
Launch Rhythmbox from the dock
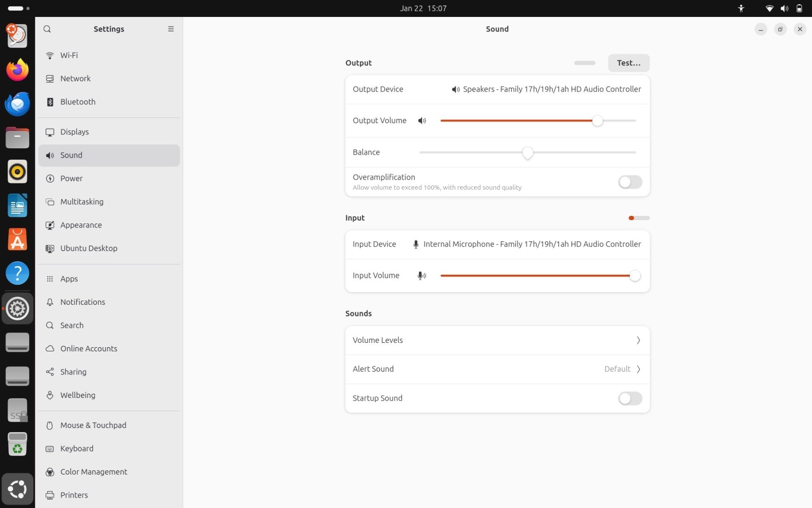pos(17,172)
